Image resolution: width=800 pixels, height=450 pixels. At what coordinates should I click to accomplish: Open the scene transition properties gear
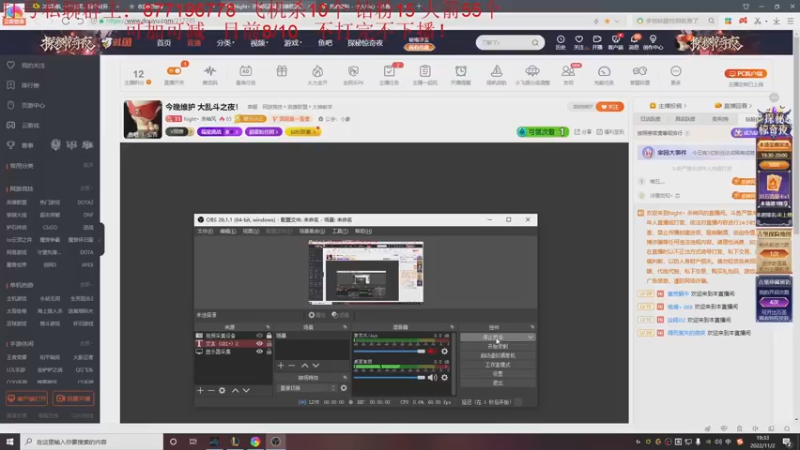coord(343,388)
